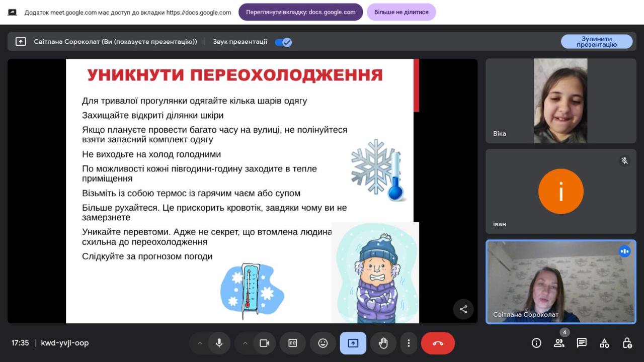Viewport: 644px width, 362px height.
Task: Expand microphone audio settings arrow
Action: 200,343
